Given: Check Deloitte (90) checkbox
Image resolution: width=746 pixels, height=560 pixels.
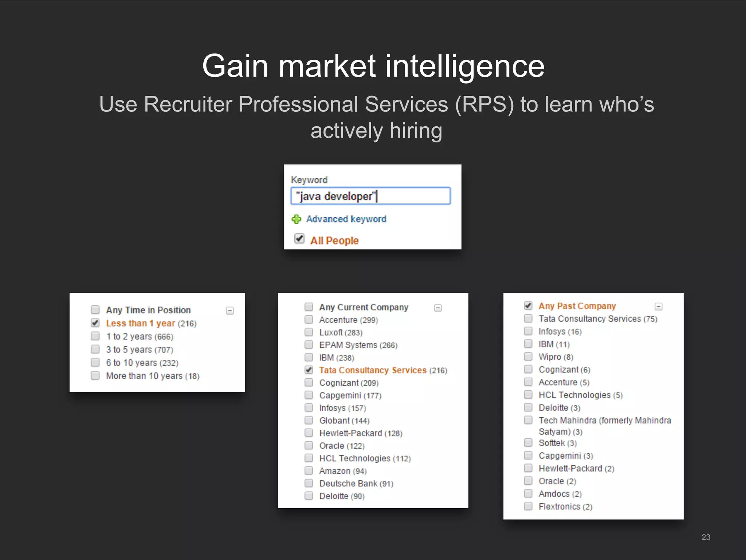Looking at the screenshot, I should point(309,496).
